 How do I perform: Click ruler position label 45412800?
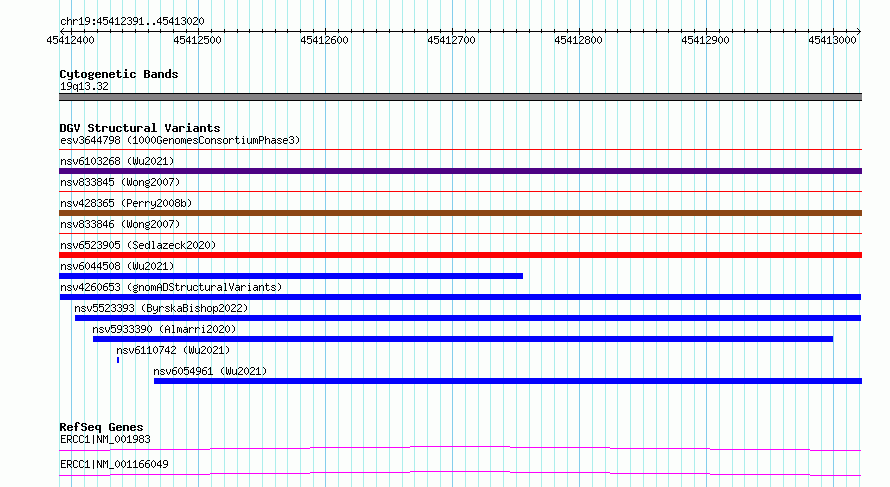tap(578, 40)
